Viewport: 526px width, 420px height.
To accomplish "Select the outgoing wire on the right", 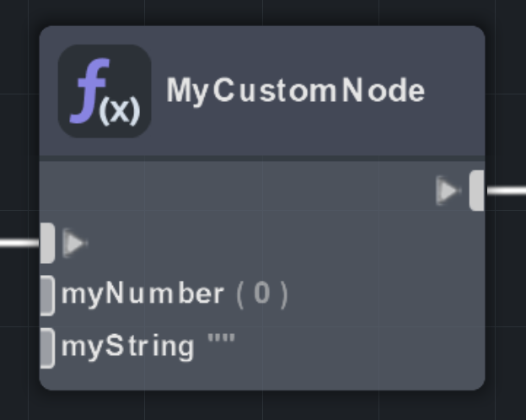I will tap(506, 191).
